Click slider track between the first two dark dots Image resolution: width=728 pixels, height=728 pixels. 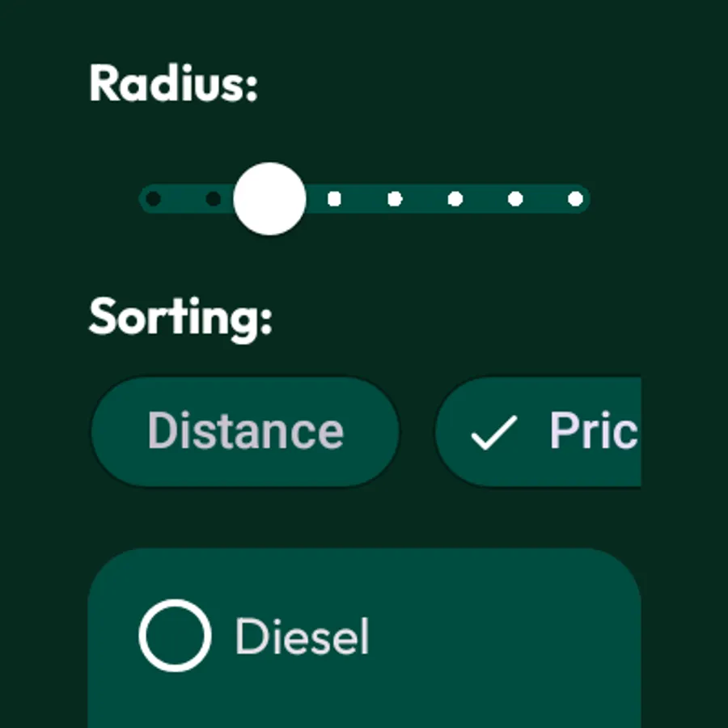184,199
